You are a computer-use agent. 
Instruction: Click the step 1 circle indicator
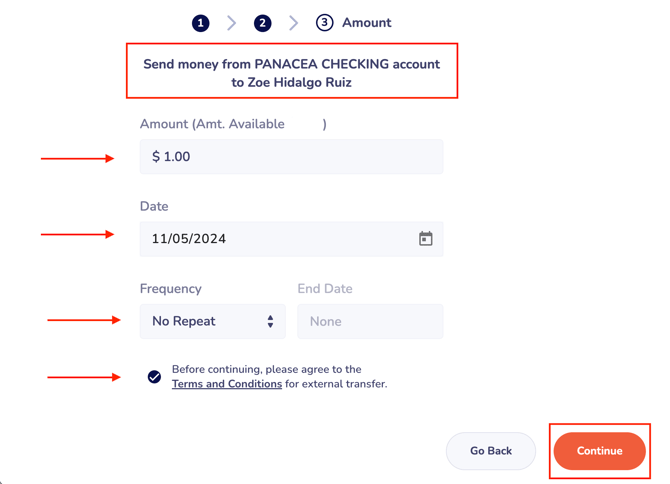coord(201,23)
